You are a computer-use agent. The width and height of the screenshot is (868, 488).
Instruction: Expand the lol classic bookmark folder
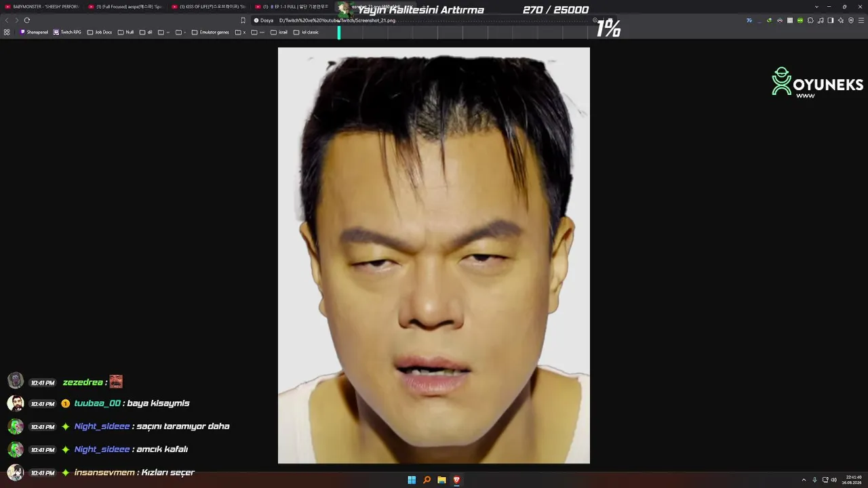(x=307, y=32)
